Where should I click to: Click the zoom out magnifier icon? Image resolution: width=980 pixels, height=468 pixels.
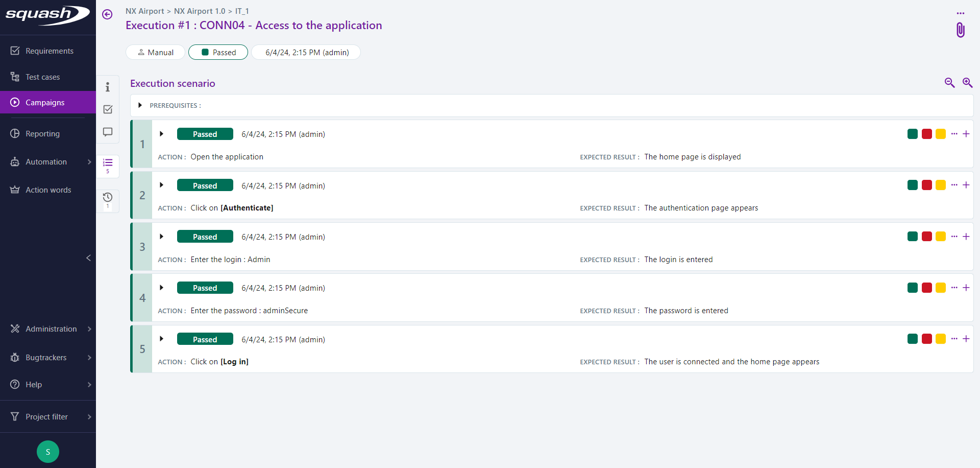tap(949, 83)
